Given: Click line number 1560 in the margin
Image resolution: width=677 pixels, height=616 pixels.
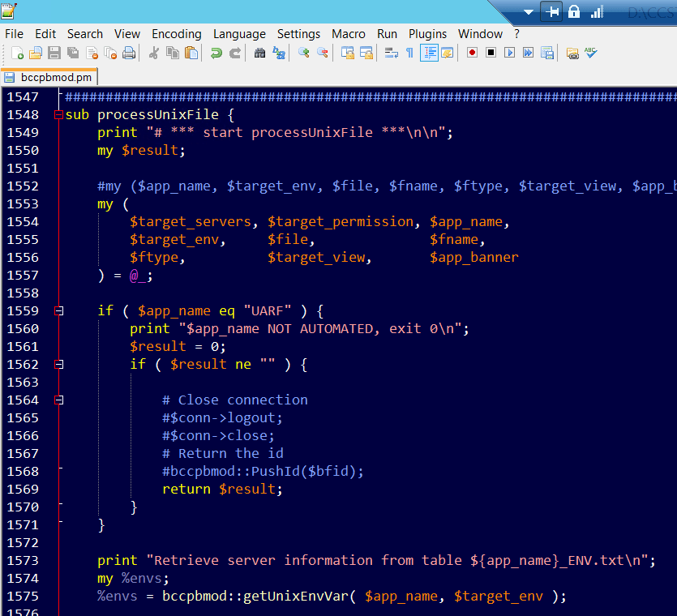Looking at the screenshot, I should pyautogui.click(x=24, y=328).
